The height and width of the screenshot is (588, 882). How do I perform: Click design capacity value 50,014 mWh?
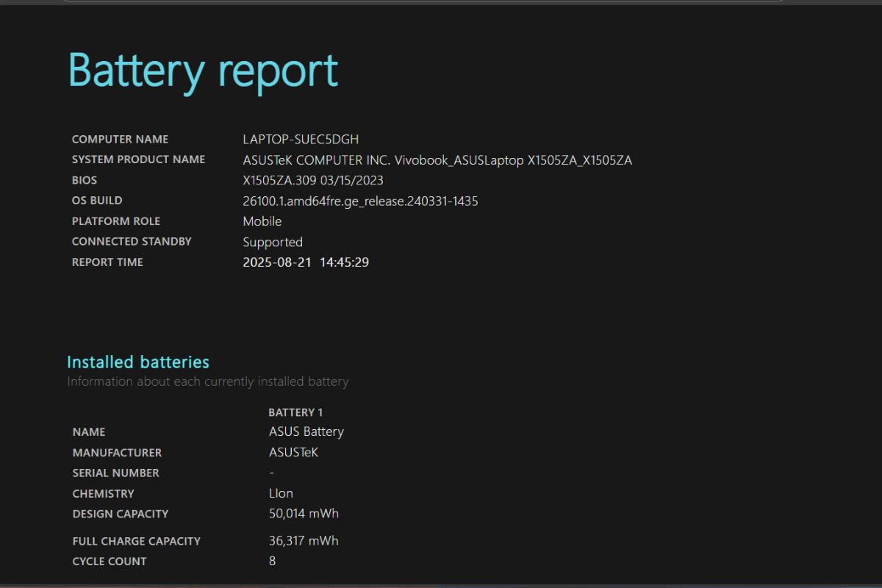304,514
